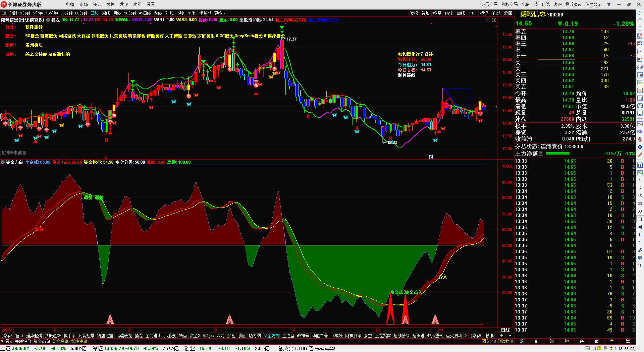Toggle 多股 multi-stock view
This screenshot has width=644, height=352.
point(437,13)
